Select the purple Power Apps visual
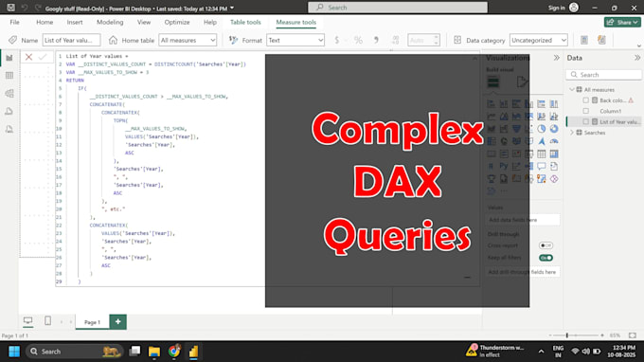The image size is (644, 362). coord(554,179)
